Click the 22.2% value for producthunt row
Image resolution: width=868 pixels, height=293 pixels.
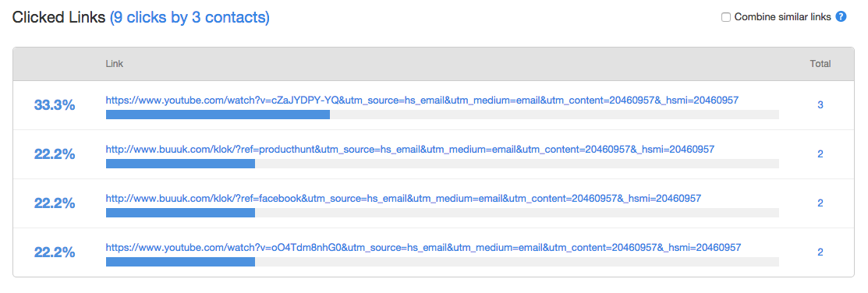[x=55, y=154]
